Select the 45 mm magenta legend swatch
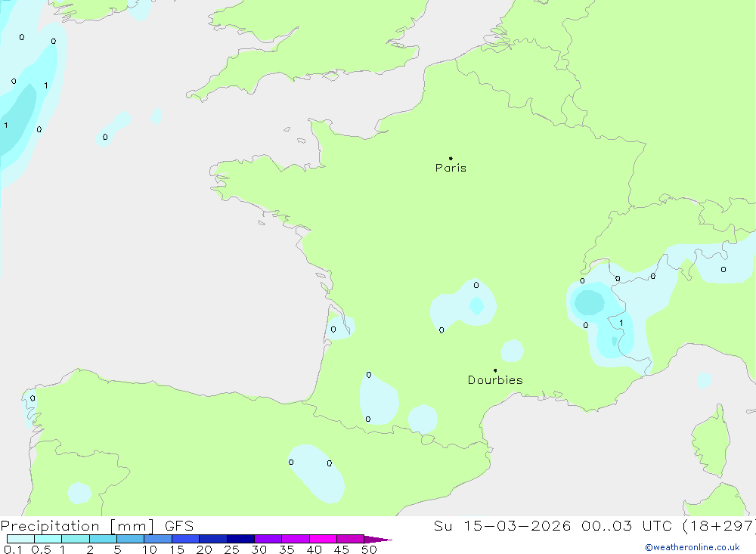The width and height of the screenshot is (756, 554). 351,539
